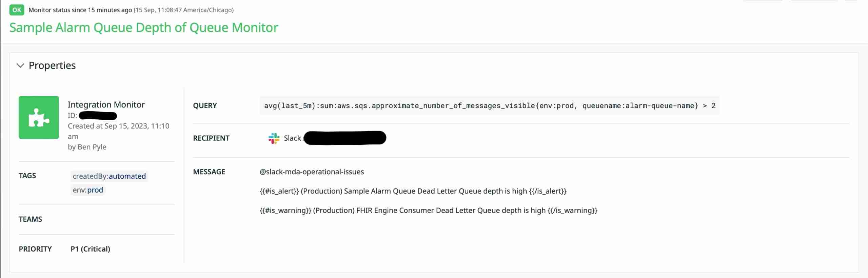The width and height of the screenshot is (868, 278).
Task: Click the Integration Monitor type label
Action: (106, 104)
